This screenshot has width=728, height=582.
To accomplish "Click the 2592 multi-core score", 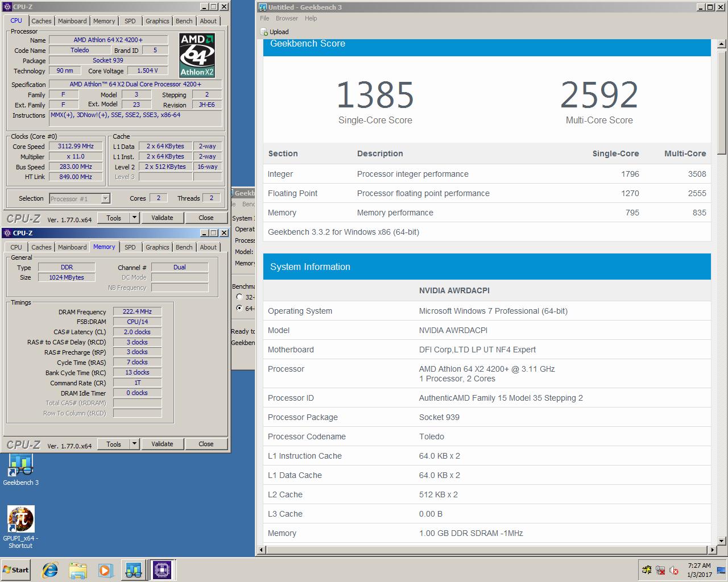I will [599, 95].
